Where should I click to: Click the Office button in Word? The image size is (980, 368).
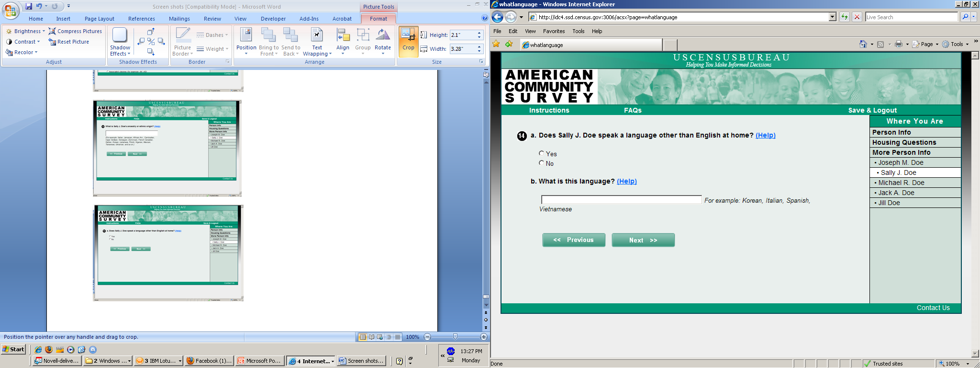11,10
